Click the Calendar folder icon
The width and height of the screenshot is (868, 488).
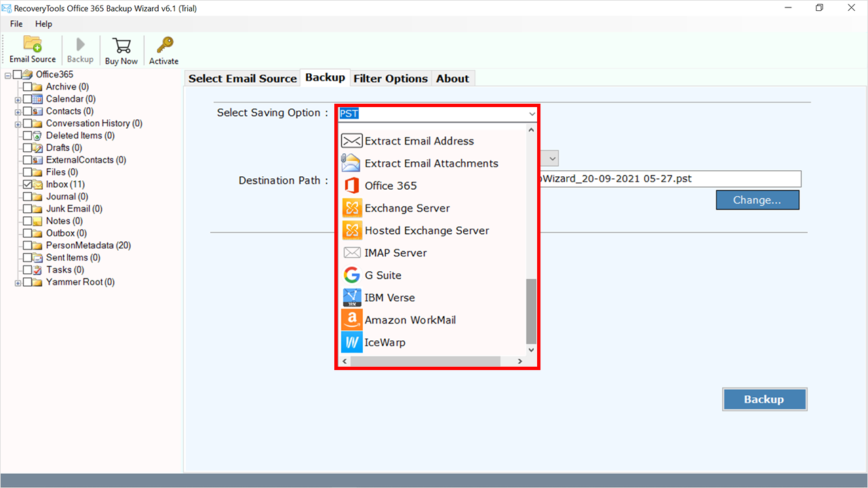(39, 99)
